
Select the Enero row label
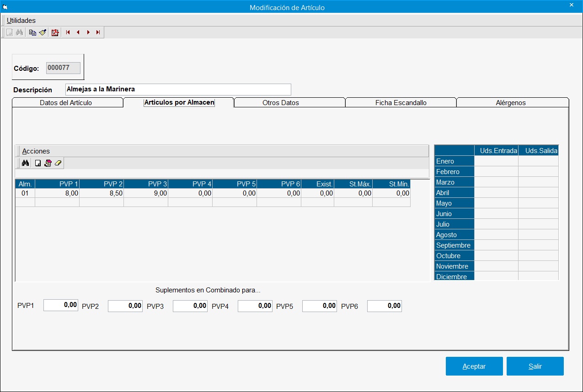[455, 161]
